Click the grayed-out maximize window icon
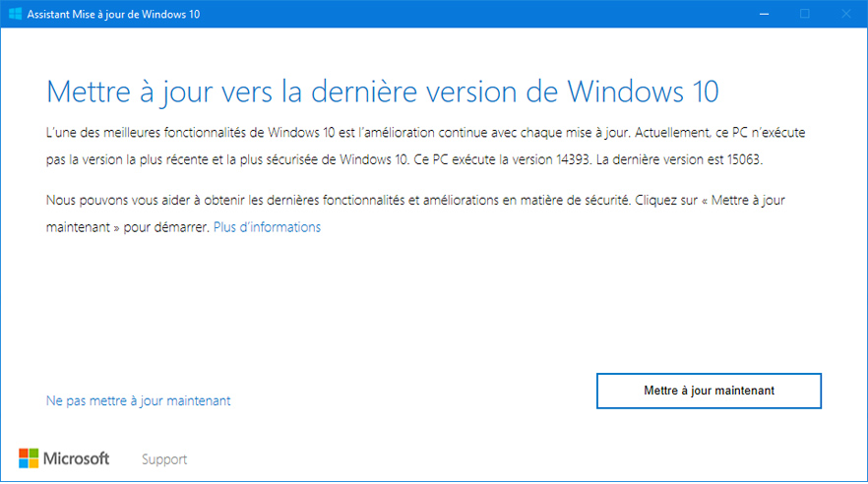The width and height of the screenshot is (868, 484). tap(805, 14)
